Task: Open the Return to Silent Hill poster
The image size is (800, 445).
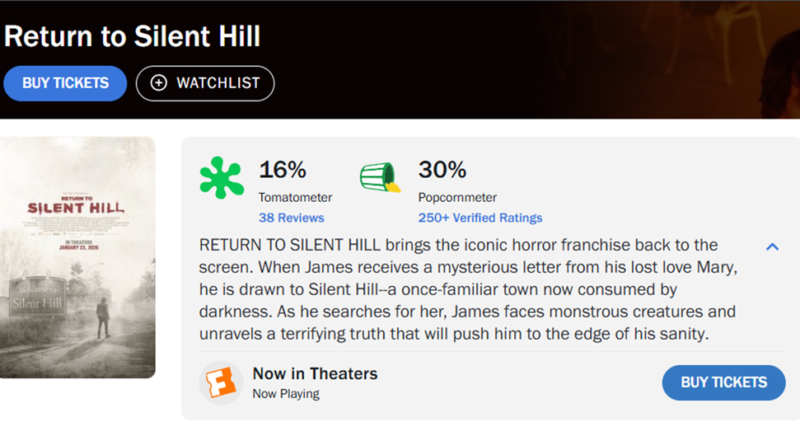Action: (77, 257)
